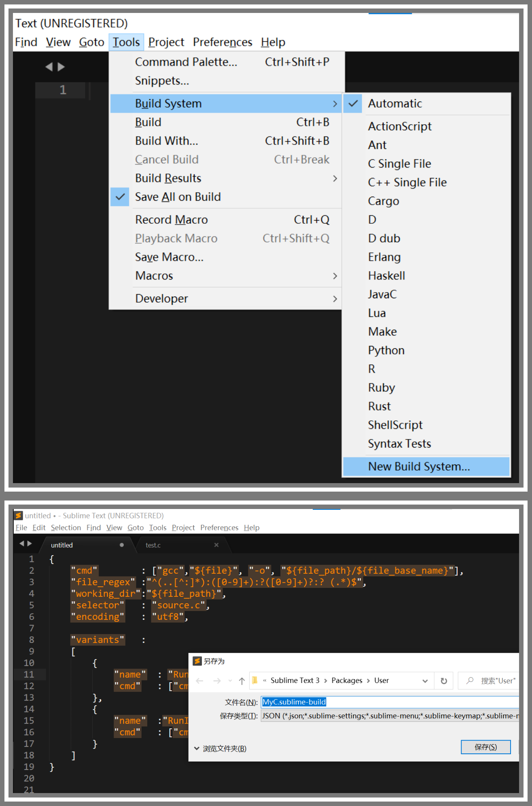This screenshot has width=532, height=806.
Task: Close the test.c tab
Action: pyautogui.click(x=216, y=545)
